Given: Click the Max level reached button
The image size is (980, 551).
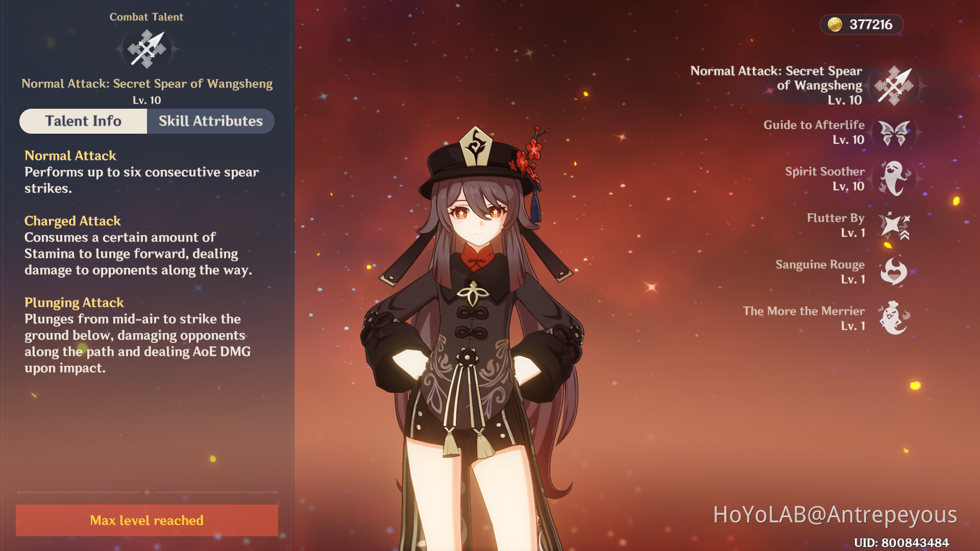Looking at the screenshot, I should click(x=147, y=520).
